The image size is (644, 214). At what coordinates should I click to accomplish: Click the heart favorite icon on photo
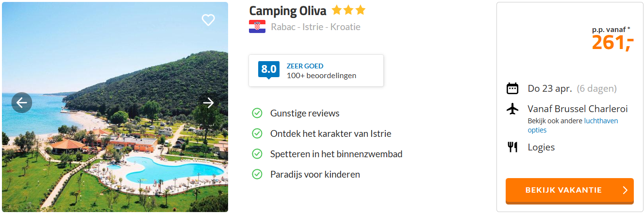pos(208,20)
